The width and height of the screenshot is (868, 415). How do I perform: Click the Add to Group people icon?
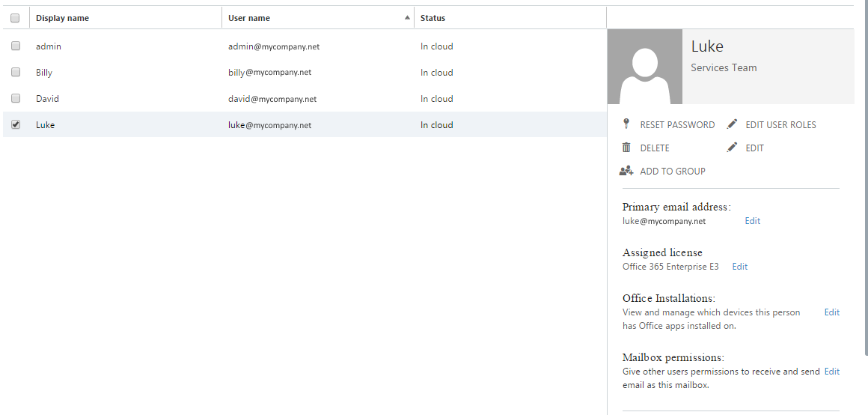coord(626,171)
